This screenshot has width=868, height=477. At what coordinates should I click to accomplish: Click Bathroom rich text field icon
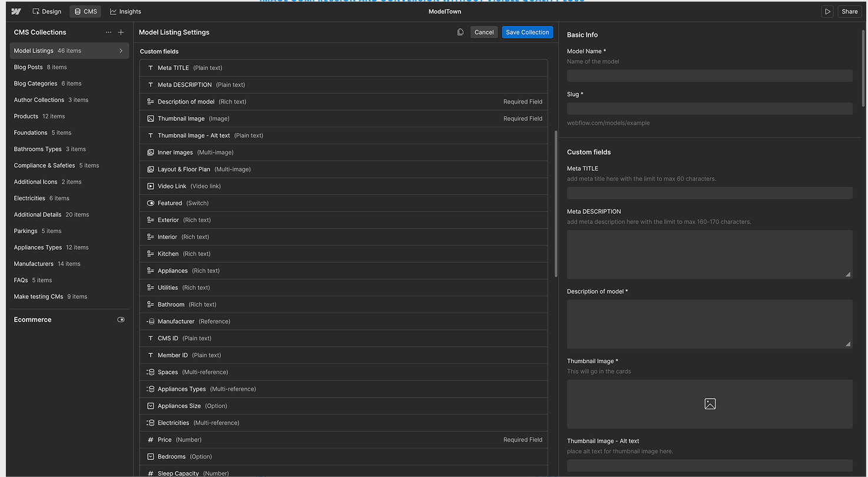[150, 304]
